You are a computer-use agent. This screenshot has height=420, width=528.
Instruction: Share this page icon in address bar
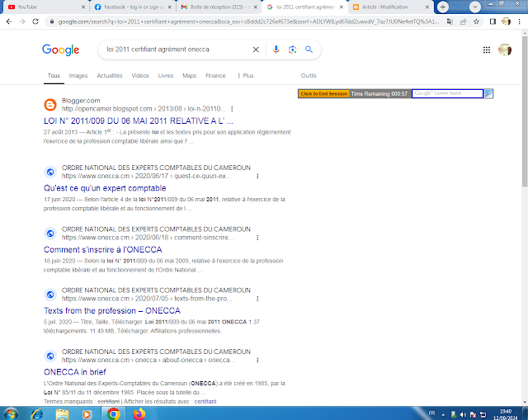[463, 21]
